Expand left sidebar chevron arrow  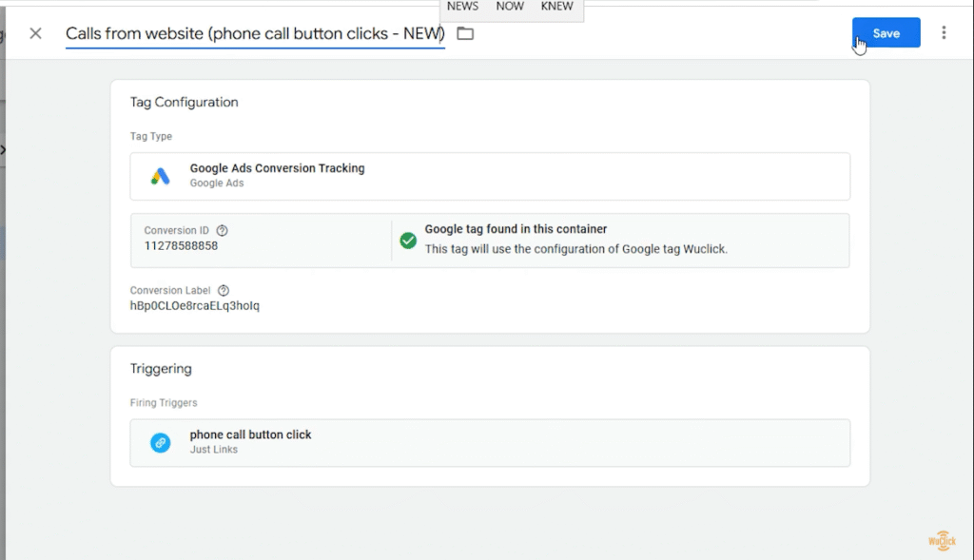click(3, 149)
